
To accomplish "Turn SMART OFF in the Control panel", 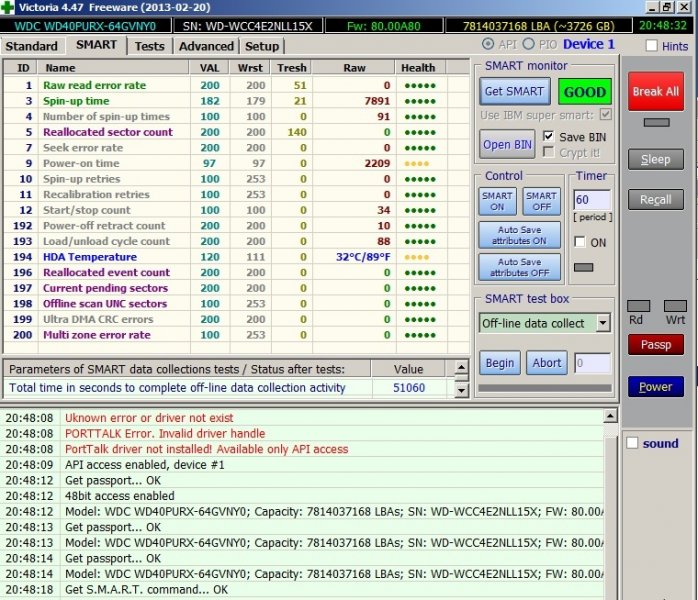I will click(x=541, y=201).
